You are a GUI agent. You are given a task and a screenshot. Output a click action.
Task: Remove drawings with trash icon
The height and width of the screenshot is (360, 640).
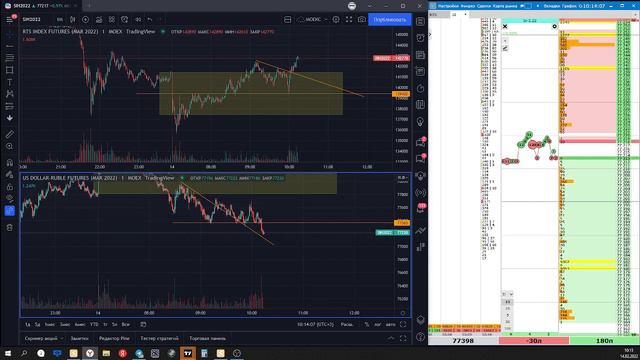[9, 227]
